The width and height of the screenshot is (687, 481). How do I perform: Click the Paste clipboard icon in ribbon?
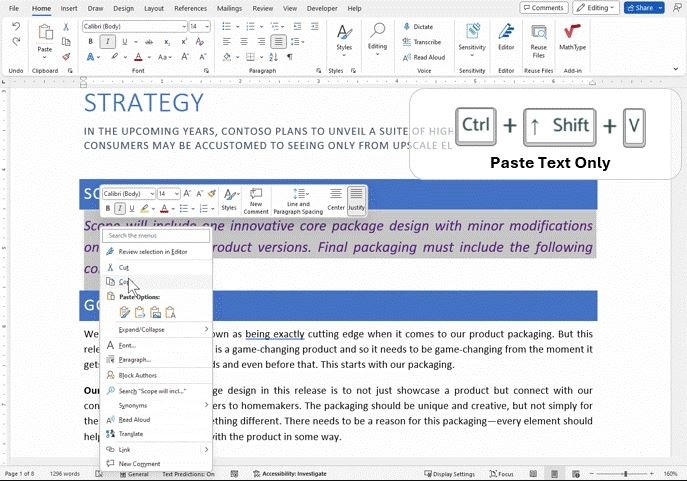coord(45,37)
